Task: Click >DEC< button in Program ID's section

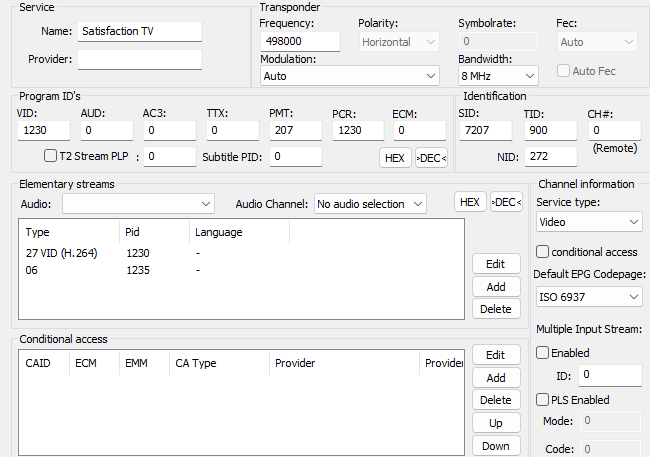Action: pyautogui.click(x=432, y=158)
